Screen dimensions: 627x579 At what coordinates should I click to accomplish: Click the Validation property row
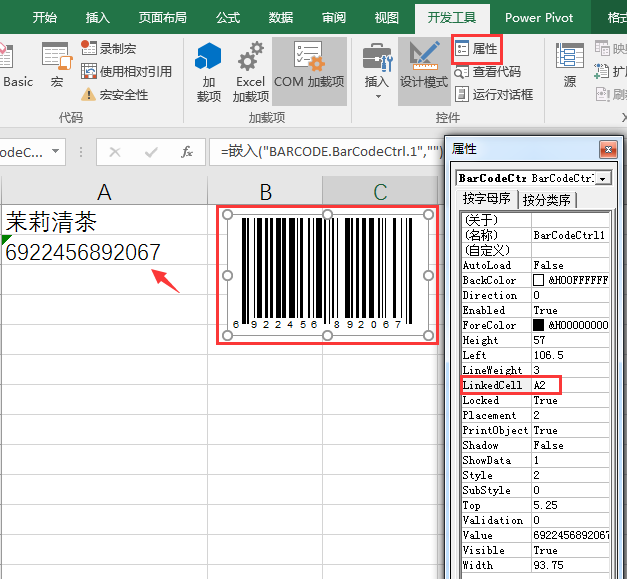(x=535, y=520)
